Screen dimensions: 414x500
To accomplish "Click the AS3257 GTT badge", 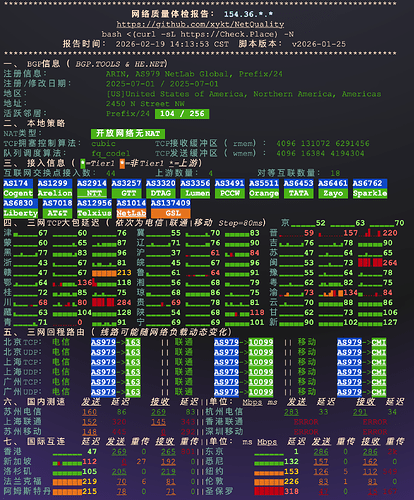I will click(126, 188).
